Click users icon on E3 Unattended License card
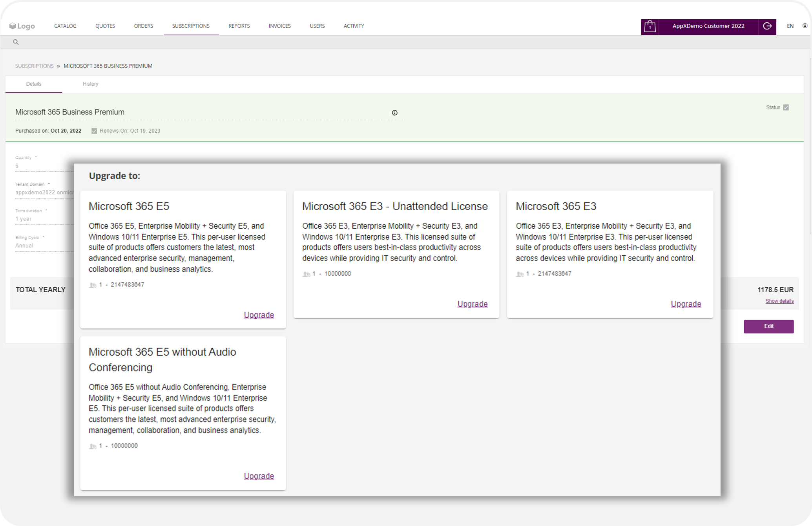 tap(307, 274)
